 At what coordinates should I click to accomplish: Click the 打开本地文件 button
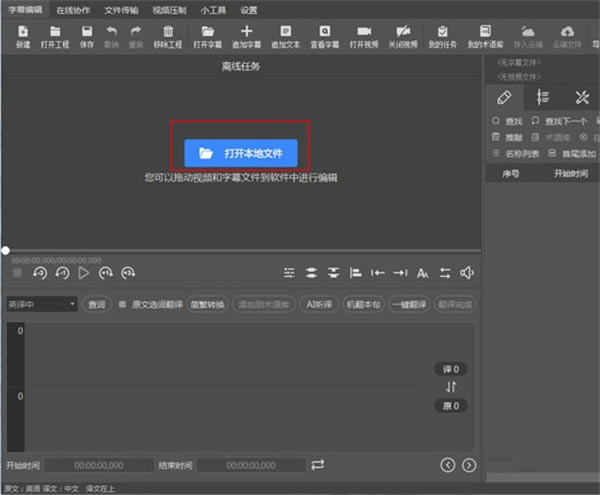click(241, 153)
